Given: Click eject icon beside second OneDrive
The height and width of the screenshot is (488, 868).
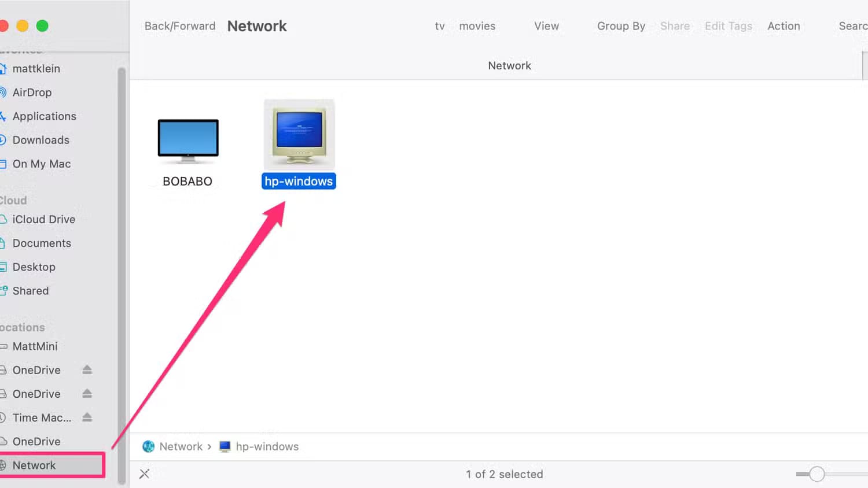Looking at the screenshot, I should [87, 393].
